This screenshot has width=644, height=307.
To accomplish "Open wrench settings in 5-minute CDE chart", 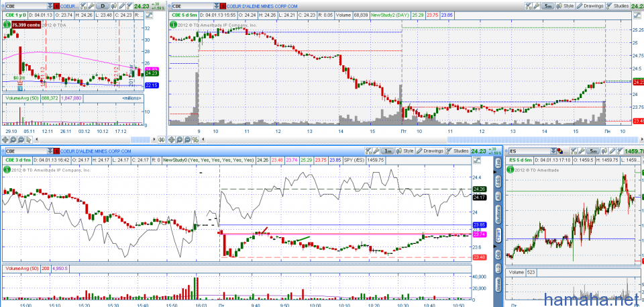I will (x=537, y=6).
